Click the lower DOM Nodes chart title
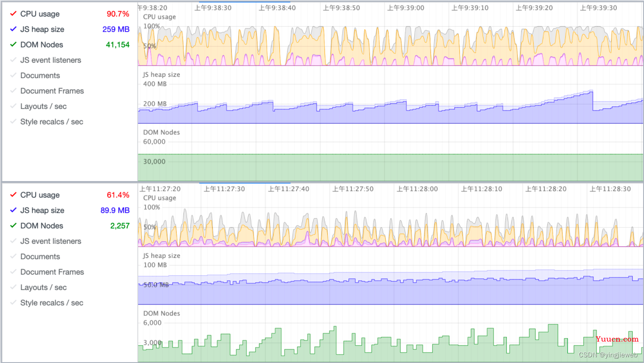Screen dimensions: 644x363 pyautogui.click(x=161, y=313)
